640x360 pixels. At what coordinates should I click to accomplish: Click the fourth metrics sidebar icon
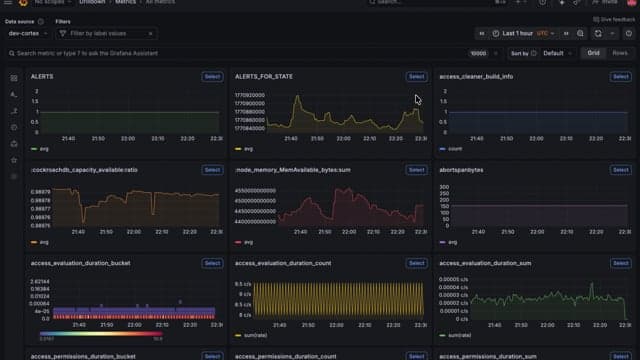[x=14, y=127]
